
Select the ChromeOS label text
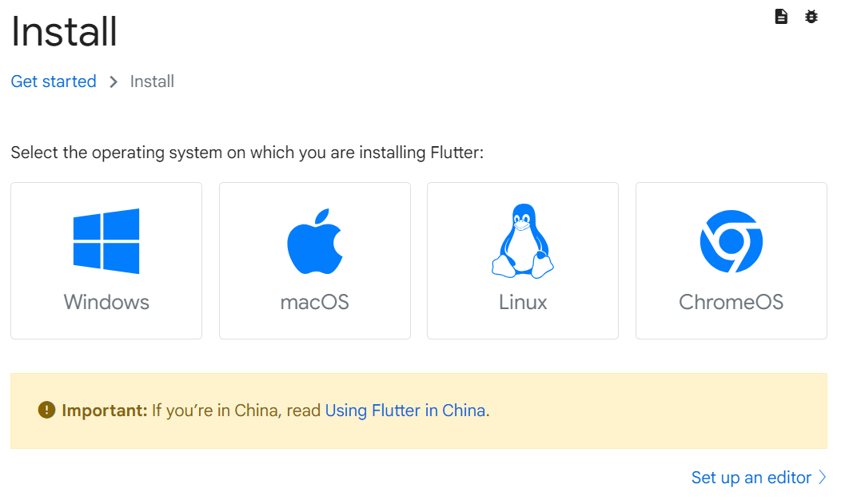tap(731, 302)
